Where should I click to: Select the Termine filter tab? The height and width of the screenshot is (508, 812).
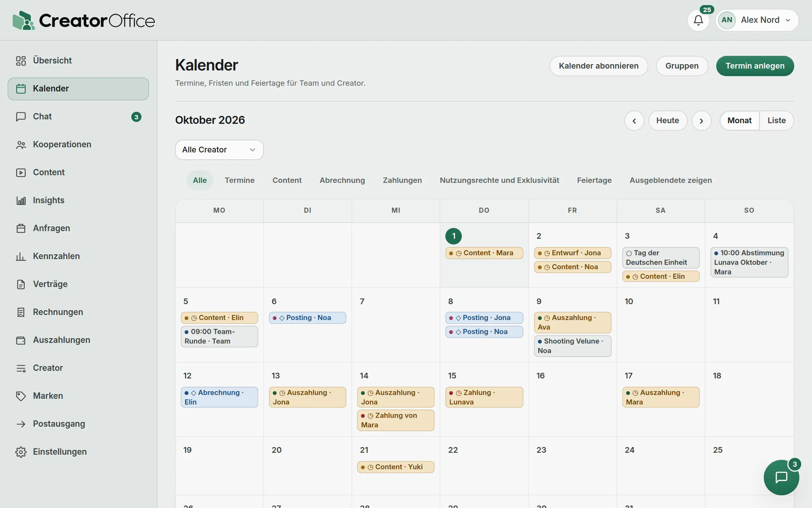tap(239, 180)
